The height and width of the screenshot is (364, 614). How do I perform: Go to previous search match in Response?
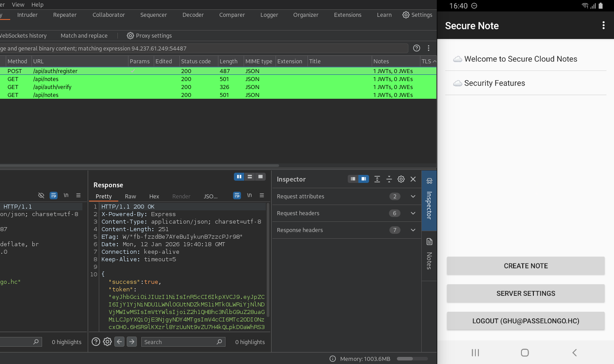coord(119,342)
